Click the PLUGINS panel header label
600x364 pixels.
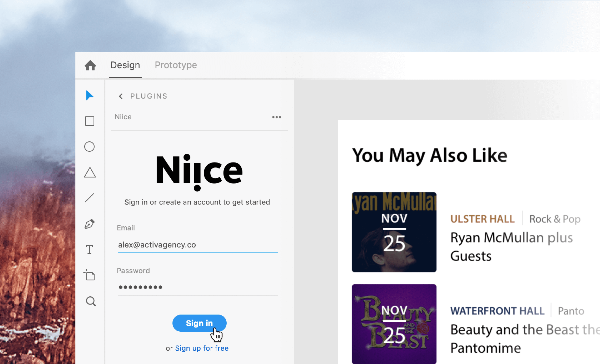coord(149,96)
